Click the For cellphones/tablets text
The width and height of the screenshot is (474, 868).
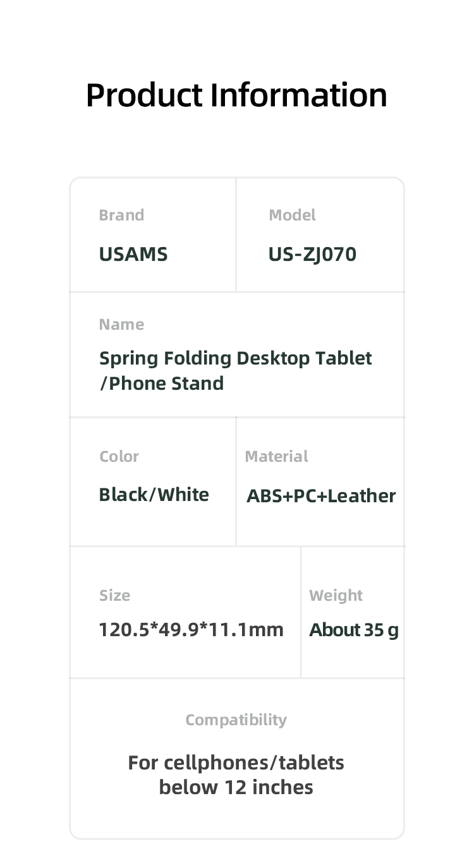click(x=236, y=763)
